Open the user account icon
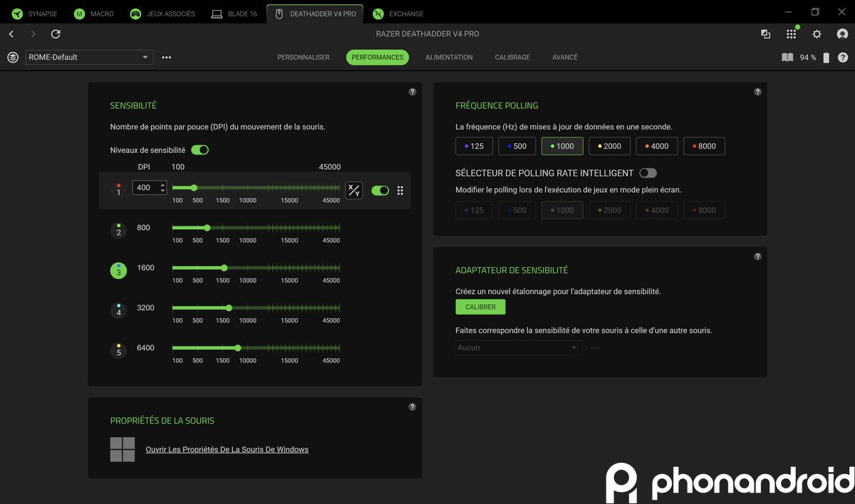Image resolution: width=855 pixels, height=504 pixels. pos(842,34)
